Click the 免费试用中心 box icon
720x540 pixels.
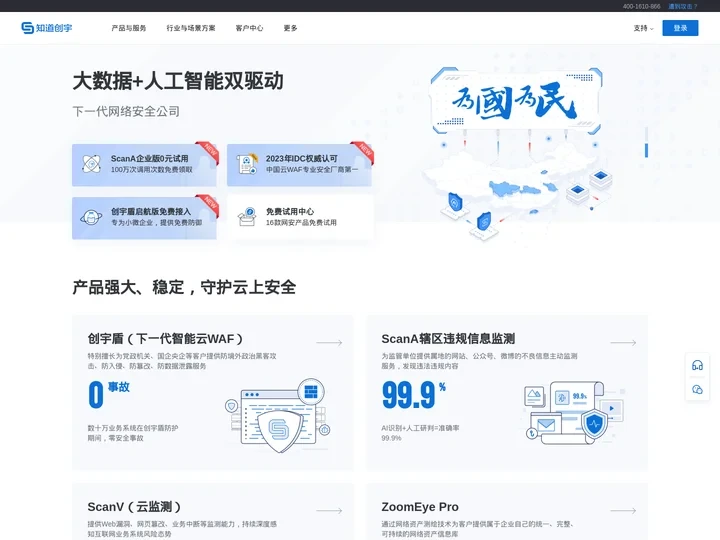pyautogui.click(x=247, y=217)
